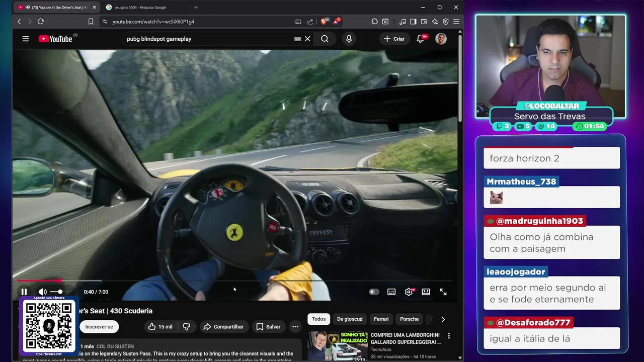
Task: Open Brave Wallet icon
Action: 424,22
